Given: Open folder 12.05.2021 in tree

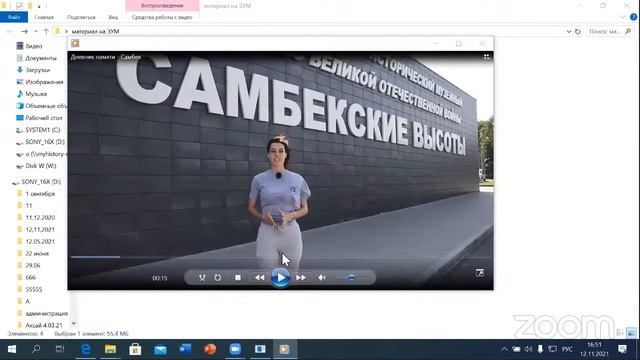Looking at the screenshot, I should pos(36,242).
